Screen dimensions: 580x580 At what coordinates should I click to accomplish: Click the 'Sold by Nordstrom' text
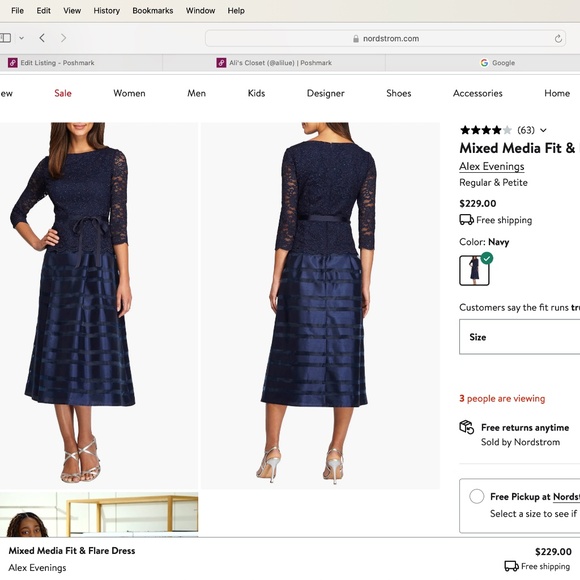(x=520, y=442)
